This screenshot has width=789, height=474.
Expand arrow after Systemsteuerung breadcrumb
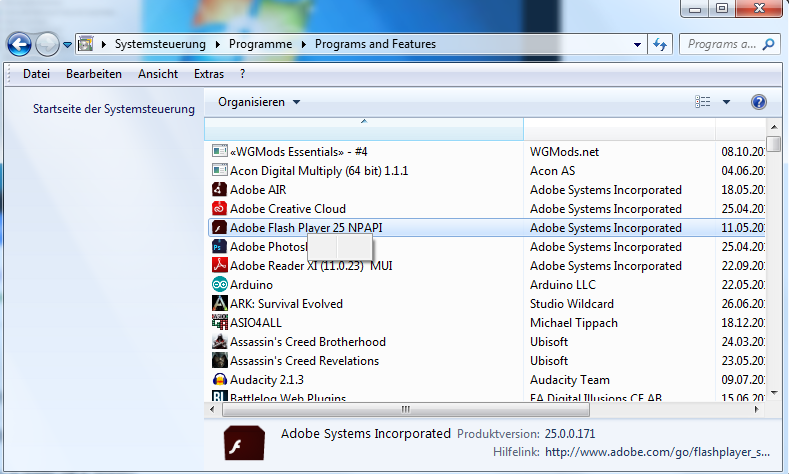(x=218, y=44)
